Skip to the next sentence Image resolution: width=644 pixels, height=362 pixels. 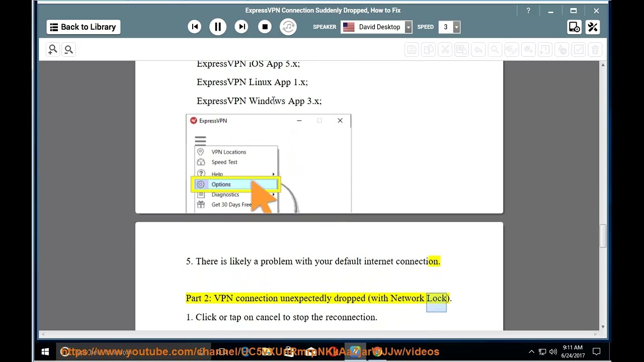tap(242, 27)
